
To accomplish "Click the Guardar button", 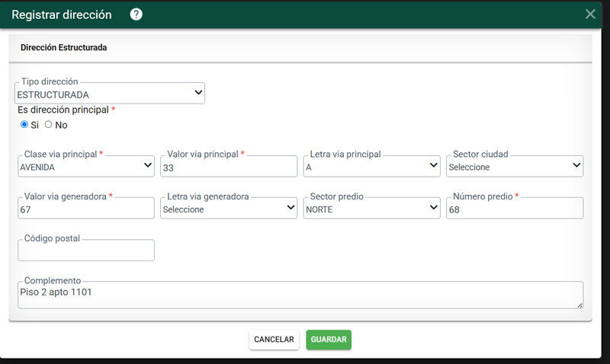I will (x=329, y=340).
